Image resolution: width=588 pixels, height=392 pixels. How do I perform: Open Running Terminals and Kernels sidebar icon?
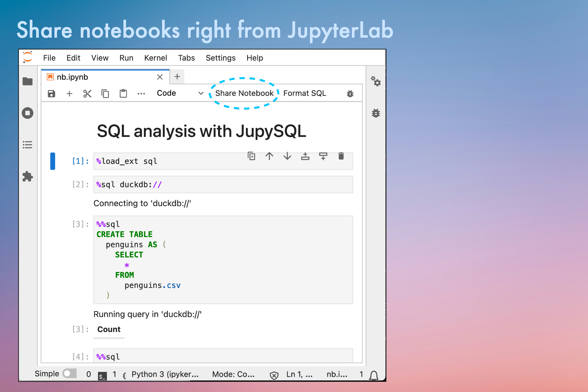click(x=28, y=113)
